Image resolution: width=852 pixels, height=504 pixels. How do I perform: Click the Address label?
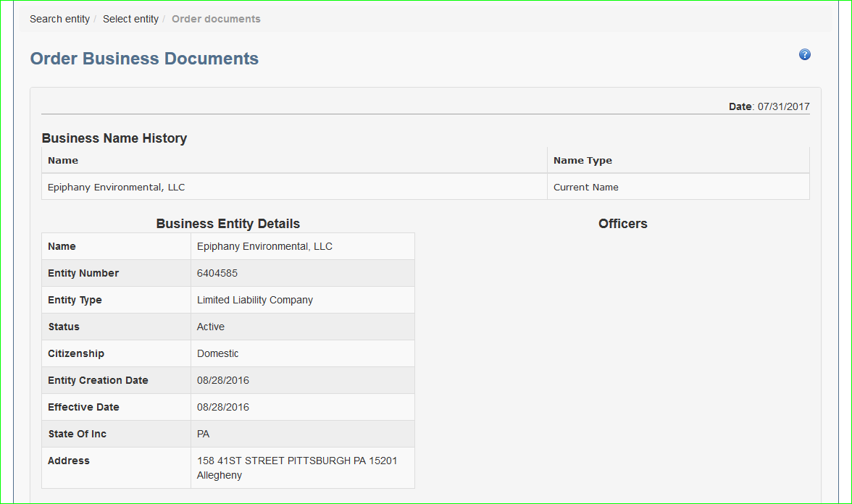pyautogui.click(x=68, y=461)
